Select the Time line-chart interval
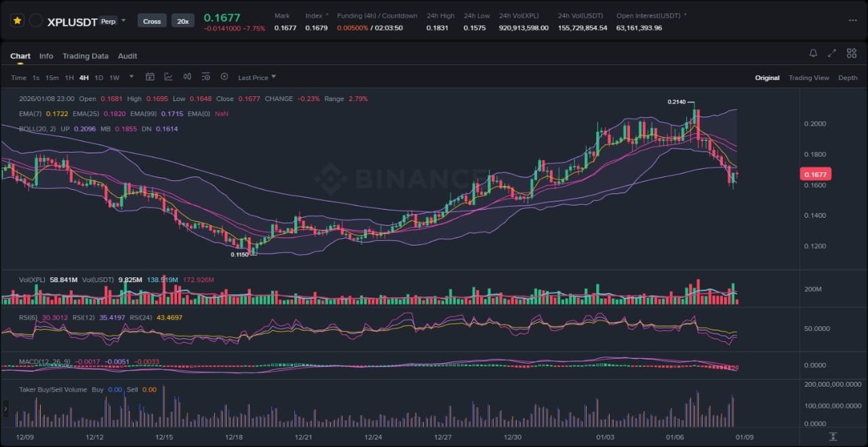868x447 pixels. click(18, 77)
